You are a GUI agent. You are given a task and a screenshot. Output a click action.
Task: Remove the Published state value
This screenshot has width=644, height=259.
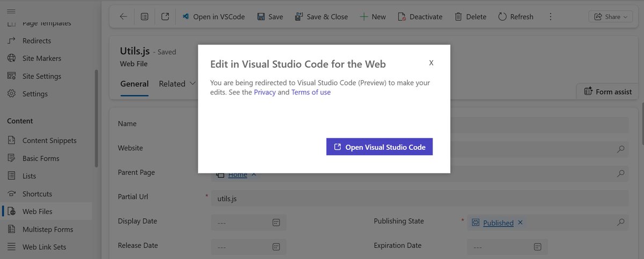click(520, 222)
